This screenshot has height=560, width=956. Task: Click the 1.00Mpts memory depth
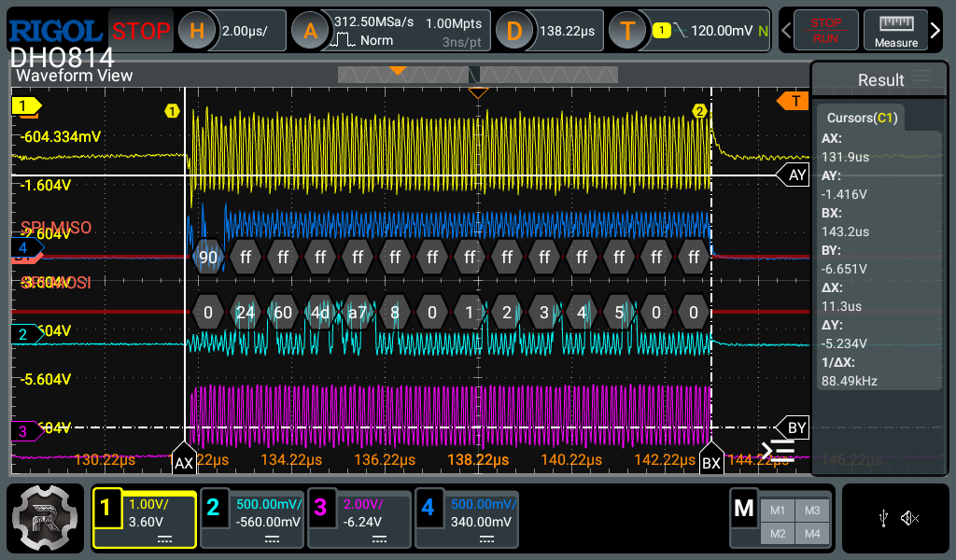tap(454, 23)
